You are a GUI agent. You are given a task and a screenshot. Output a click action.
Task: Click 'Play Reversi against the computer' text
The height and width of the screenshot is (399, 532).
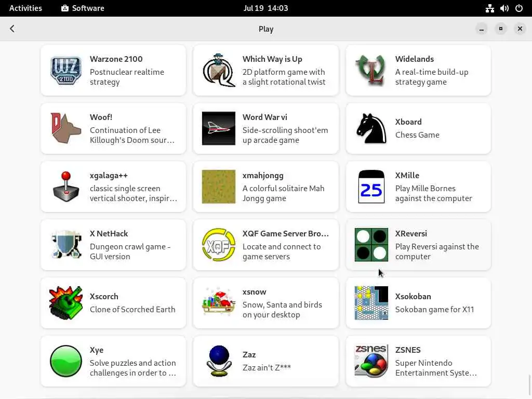pyautogui.click(x=437, y=251)
